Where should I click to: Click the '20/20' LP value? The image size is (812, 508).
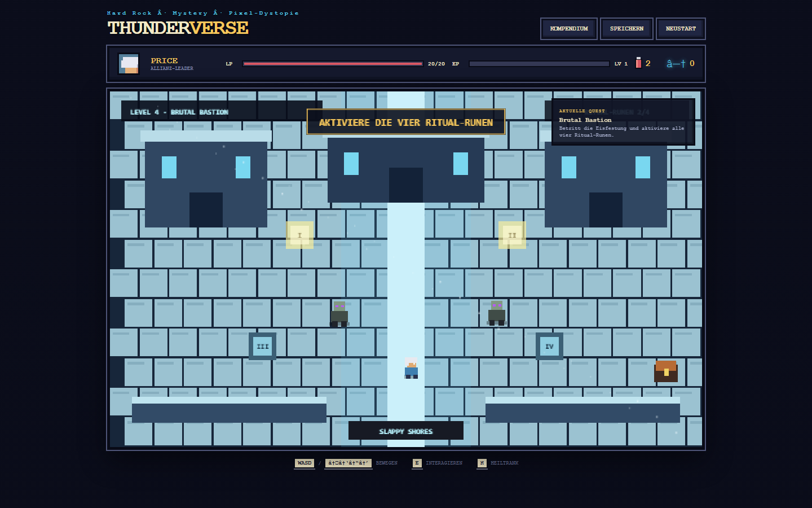(436, 64)
